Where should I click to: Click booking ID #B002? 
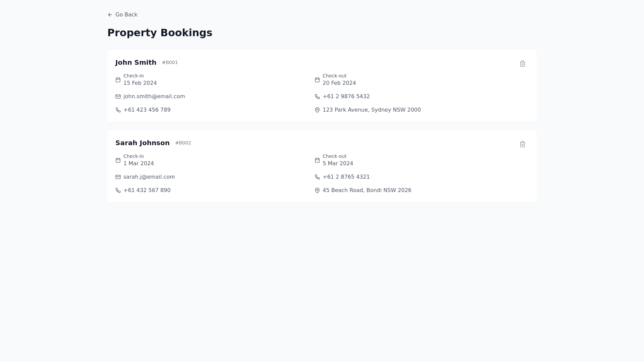click(183, 143)
